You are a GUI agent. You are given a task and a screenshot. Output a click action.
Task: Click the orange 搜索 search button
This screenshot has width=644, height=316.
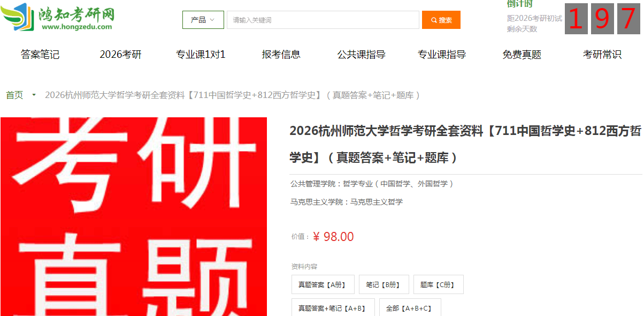pos(441,20)
